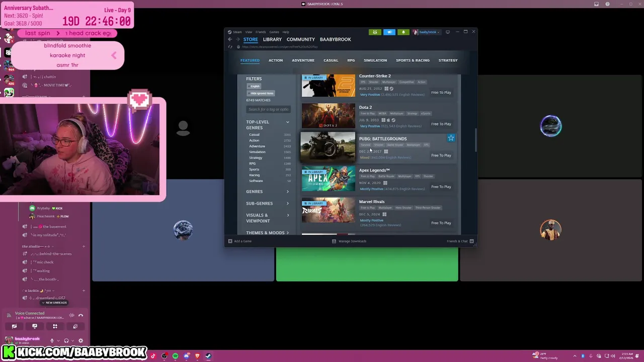Open the Counter-Strike 2 title link
The image size is (644, 362).
(375, 76)
